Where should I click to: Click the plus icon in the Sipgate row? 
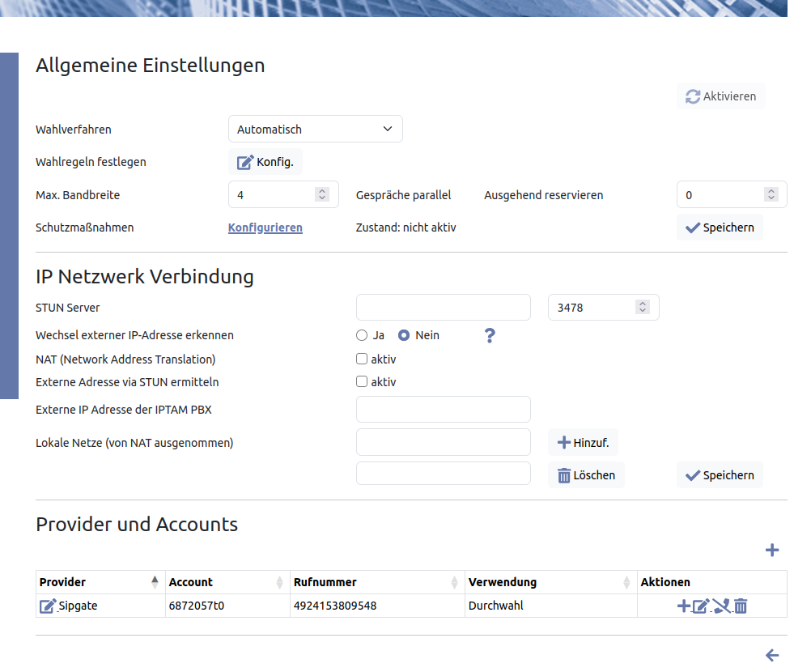click(x=683, y=606)
